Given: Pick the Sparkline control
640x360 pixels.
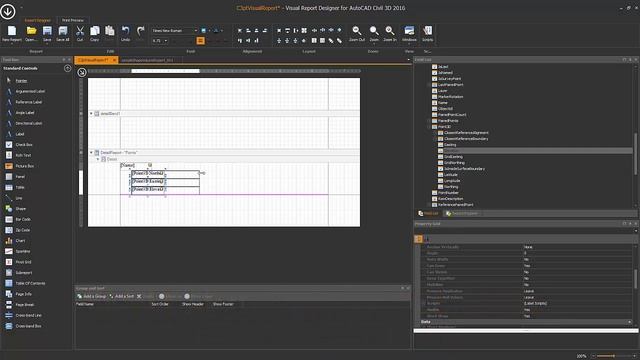Looking at the screenshot, I should pos(23,251).
